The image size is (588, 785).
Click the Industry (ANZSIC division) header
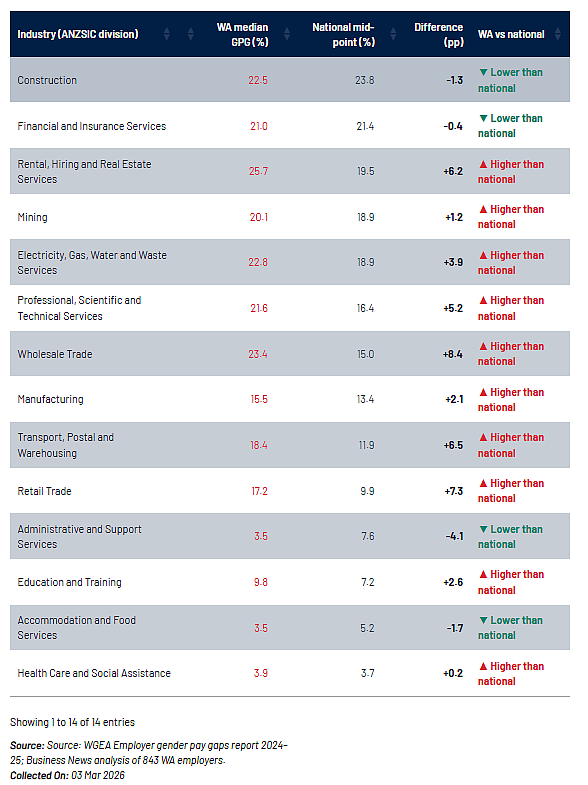click(78, 35)
